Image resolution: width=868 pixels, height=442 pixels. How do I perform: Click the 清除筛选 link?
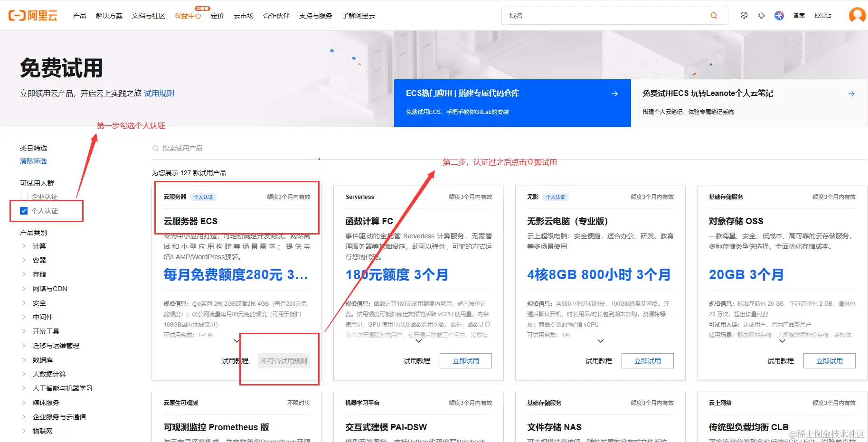(33, 160)
